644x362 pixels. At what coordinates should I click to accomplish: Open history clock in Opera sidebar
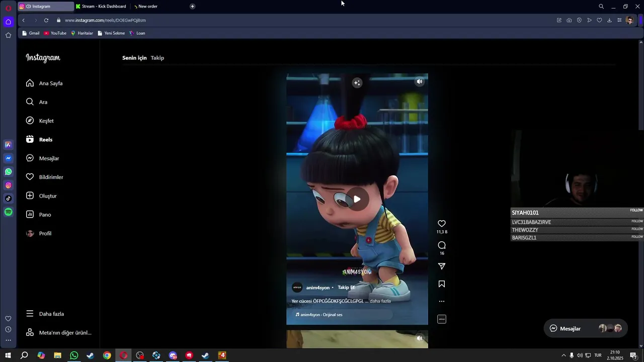pos(8,329)
